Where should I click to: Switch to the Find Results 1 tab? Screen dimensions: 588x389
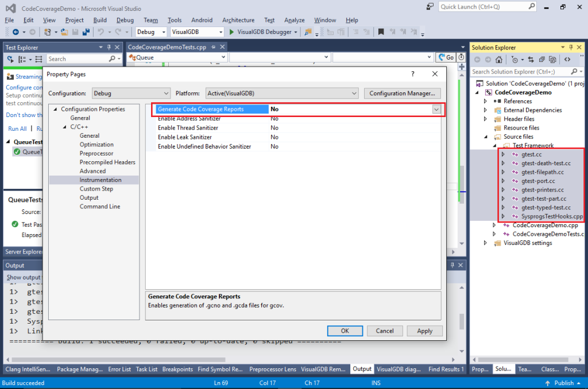446,369
